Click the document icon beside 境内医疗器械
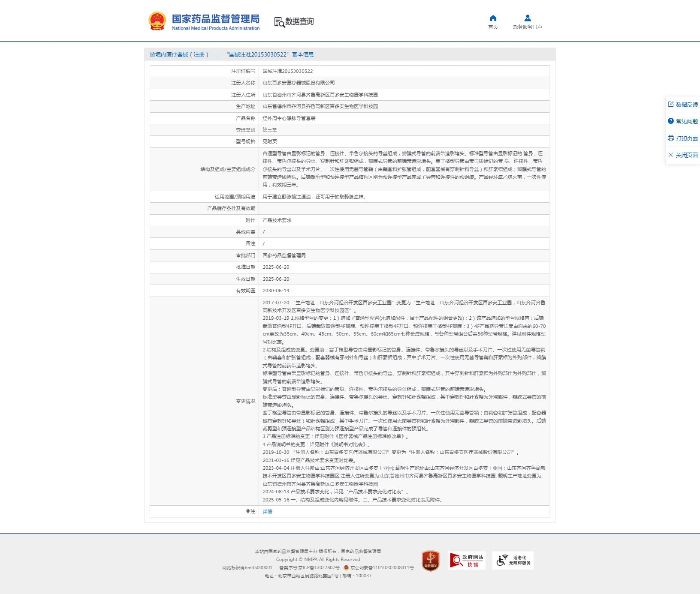Viewport: 700px width, 594px height. 152,54
